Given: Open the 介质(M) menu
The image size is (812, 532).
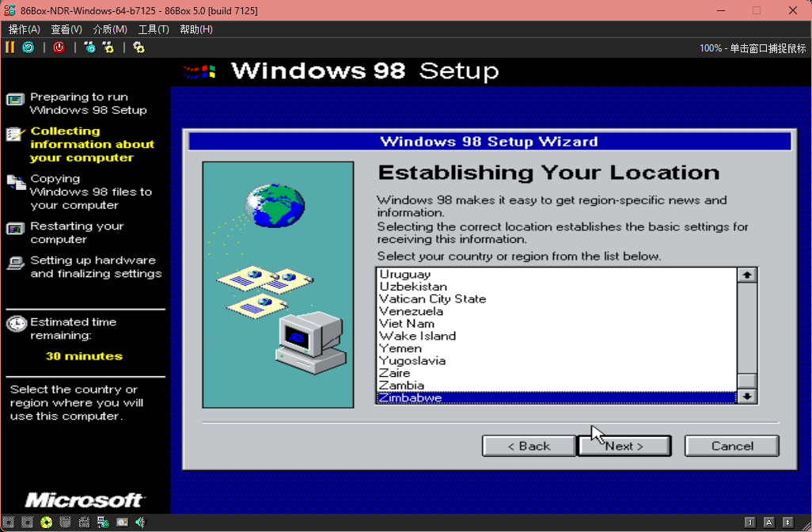Looking at the screenshot, I should point(110,29).
